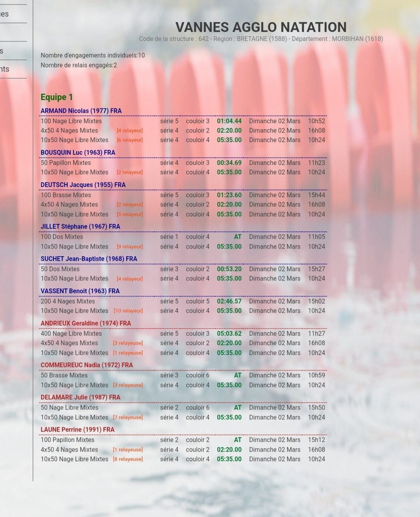Screen dimensions: 420x517
Task: Click the 100 Dos Mixtes event row
Action: pyautogui.click(x=62, y=237)
